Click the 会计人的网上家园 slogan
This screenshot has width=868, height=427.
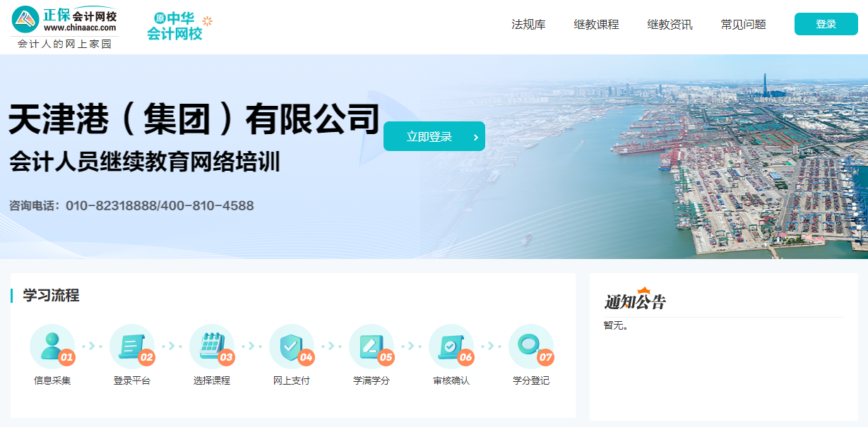tap(64, 44)
